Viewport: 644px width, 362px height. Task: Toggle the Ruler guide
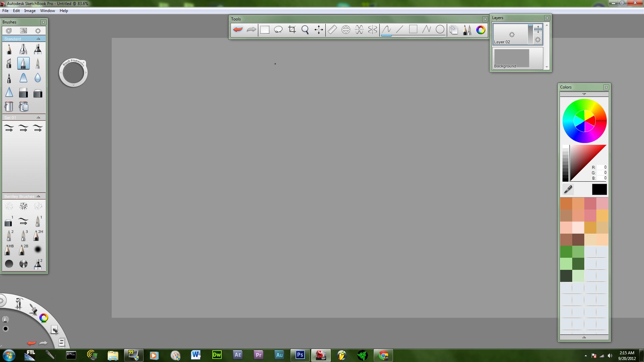click(332, 29)
